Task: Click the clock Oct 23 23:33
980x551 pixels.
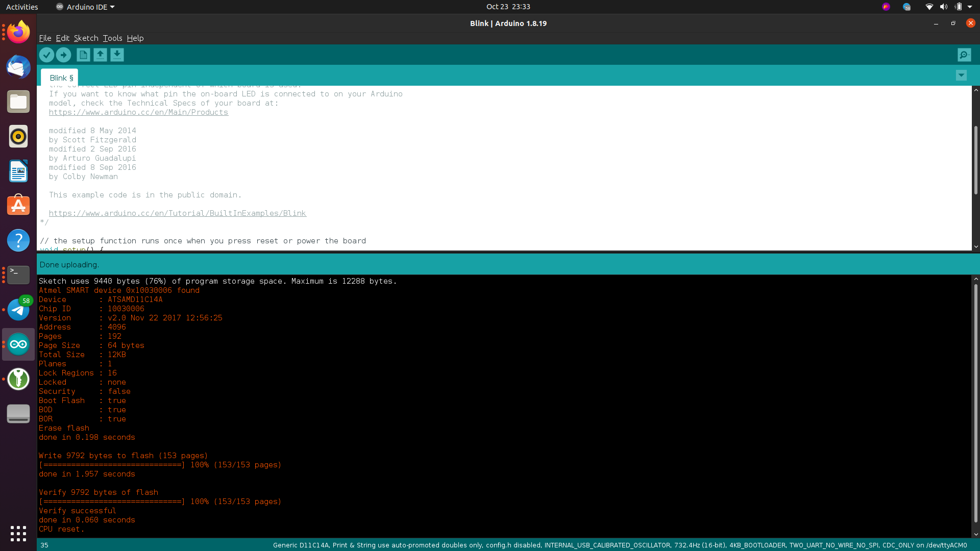Action: tap(508, 7)
